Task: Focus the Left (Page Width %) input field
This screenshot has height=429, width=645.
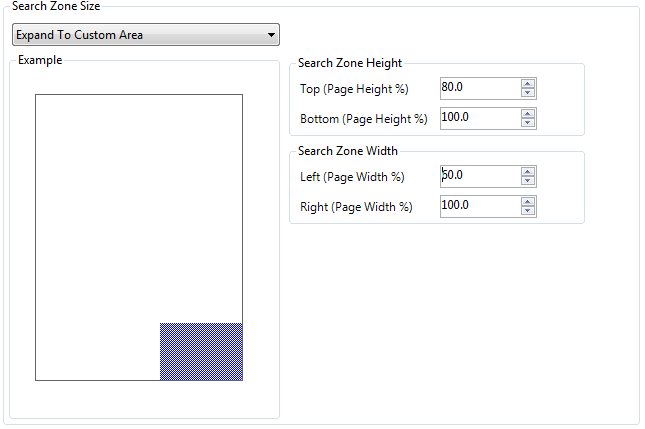Action: point(479,176)
